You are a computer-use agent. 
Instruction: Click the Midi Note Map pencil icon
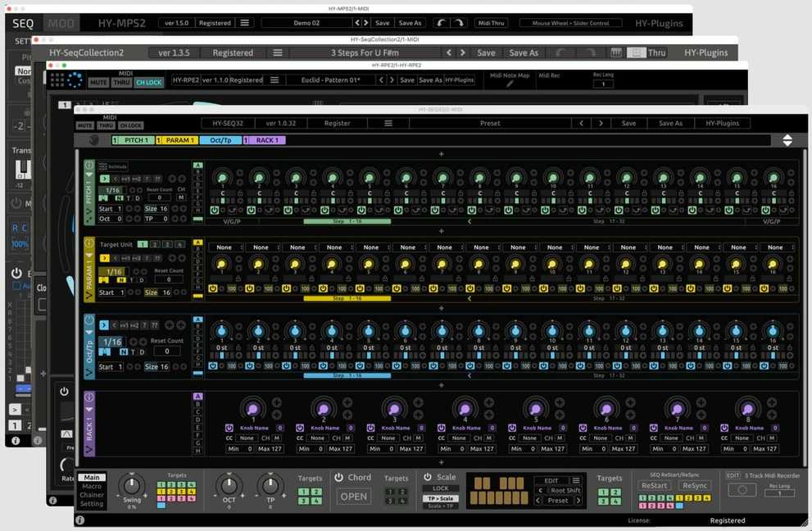tap(509, 84)
